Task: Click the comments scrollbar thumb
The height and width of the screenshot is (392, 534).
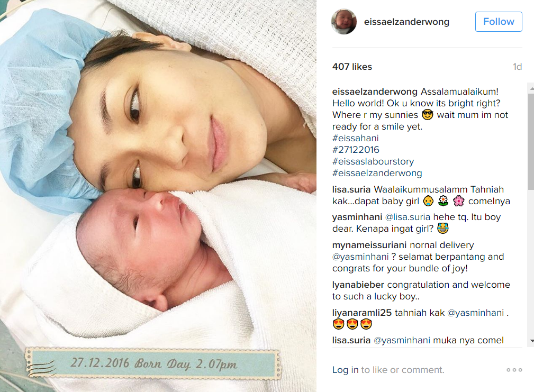Action: click(531, 142)
